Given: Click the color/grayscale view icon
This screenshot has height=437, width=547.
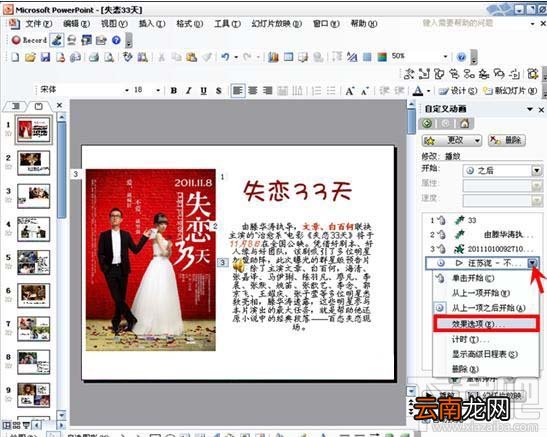Looking at the screenshot, I should [382, 57].
